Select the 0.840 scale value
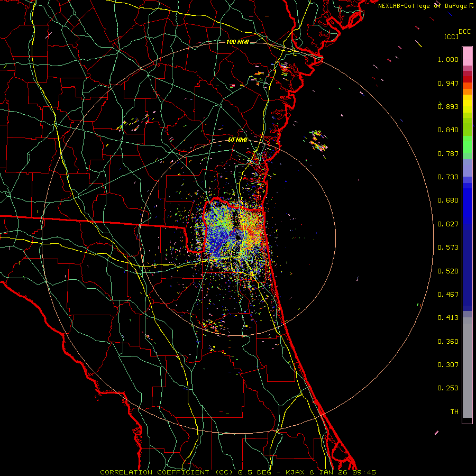 coord(448,130)
